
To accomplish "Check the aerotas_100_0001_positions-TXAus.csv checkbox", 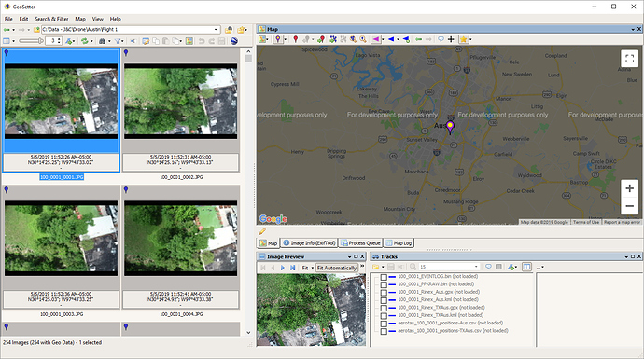I will point(384,332).
